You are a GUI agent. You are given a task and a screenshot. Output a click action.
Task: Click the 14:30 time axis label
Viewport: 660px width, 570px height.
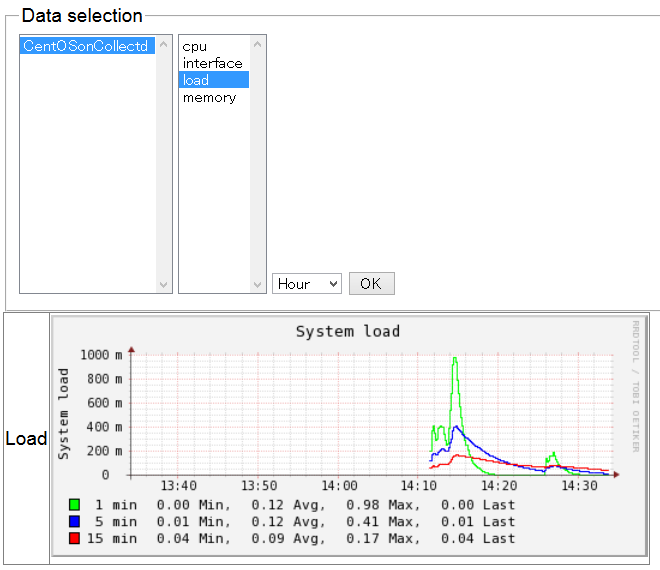[580, 486]
